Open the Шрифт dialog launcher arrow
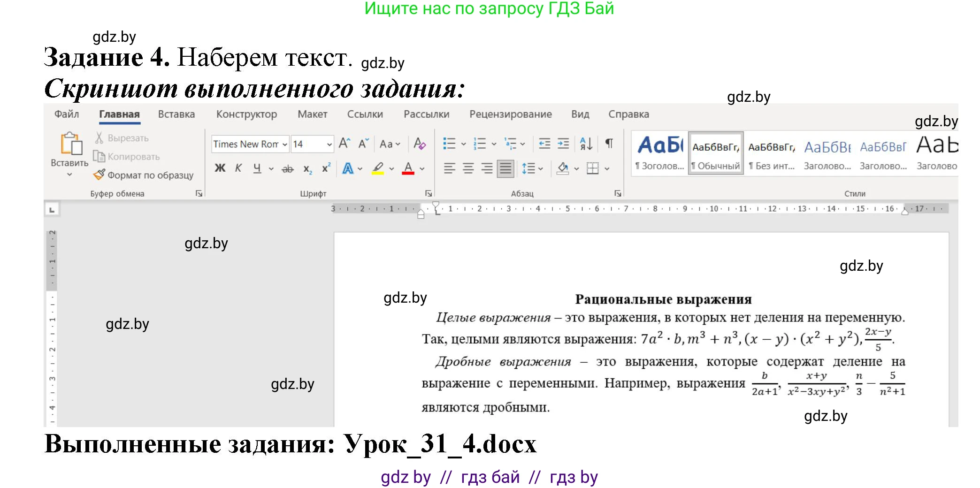 428,193
